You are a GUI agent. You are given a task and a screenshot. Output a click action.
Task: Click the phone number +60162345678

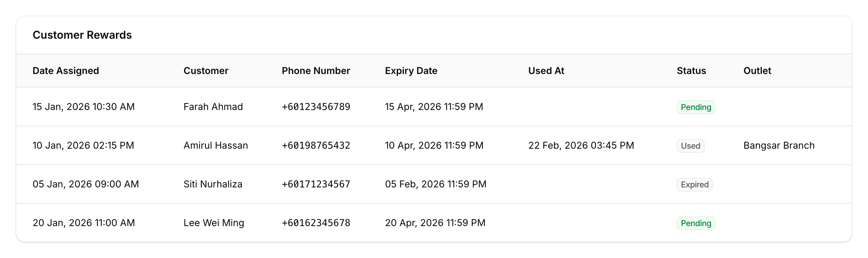point(316,223)
